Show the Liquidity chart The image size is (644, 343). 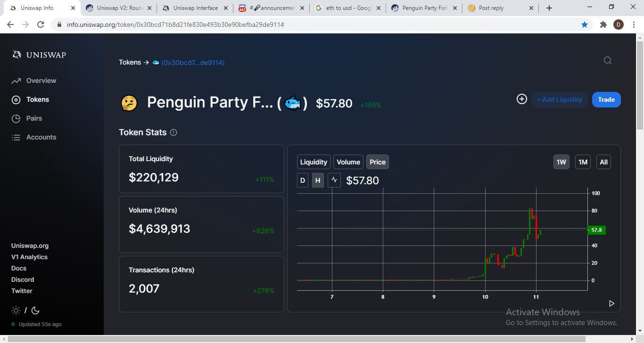(x=314, y=162)
